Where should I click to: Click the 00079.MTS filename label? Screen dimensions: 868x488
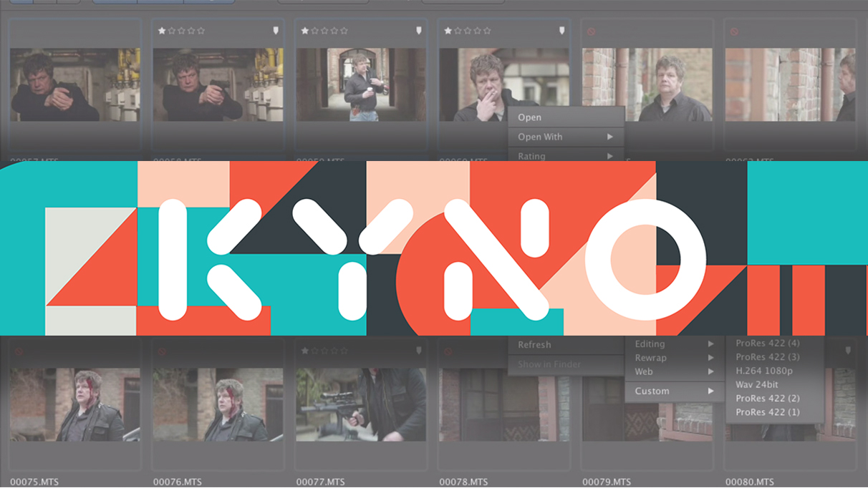(607, 482)
